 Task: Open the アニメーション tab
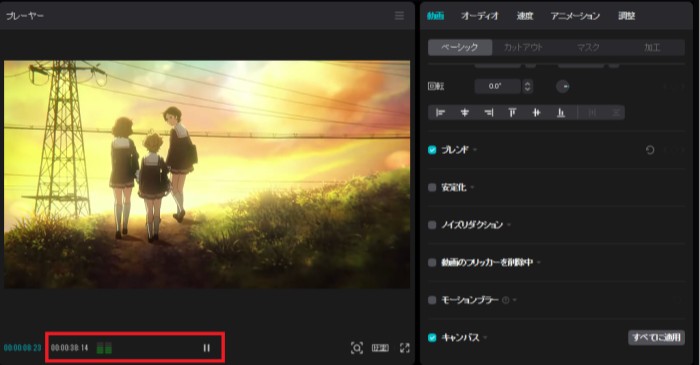575,16
